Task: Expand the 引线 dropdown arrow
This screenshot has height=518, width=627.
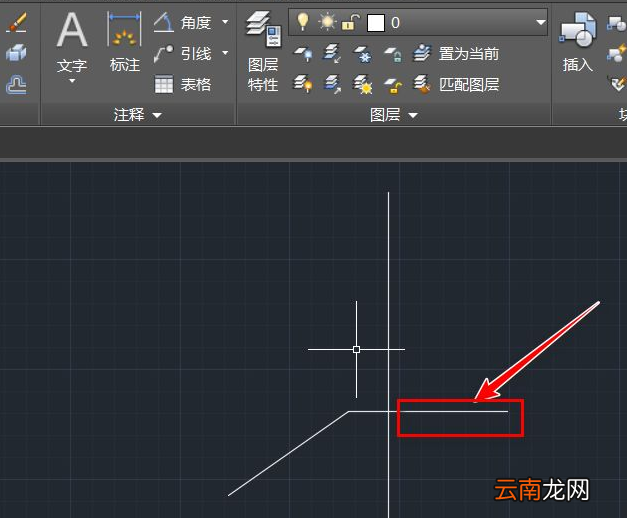Action: pos(225,53)
